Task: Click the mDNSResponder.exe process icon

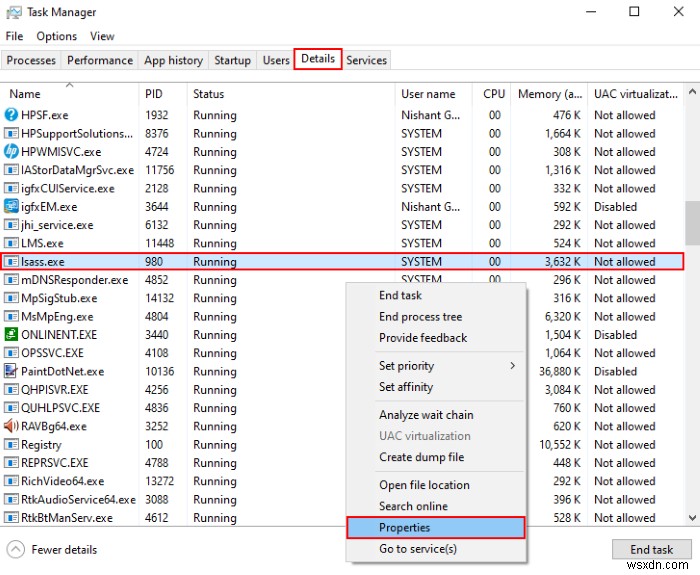Action: 11,279
